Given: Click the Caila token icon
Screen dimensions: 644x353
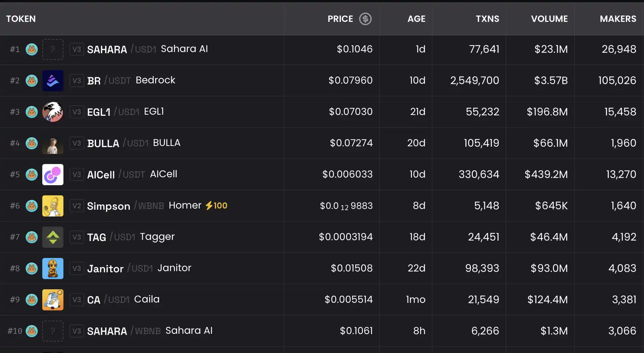Looking at the screenshot, I should coord(53,300).
